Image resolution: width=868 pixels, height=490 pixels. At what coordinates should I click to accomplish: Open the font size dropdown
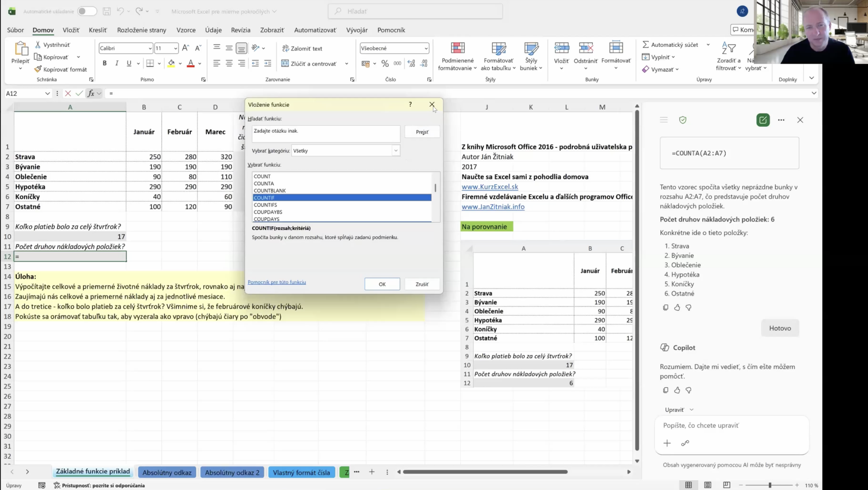(x=175, y=48)
